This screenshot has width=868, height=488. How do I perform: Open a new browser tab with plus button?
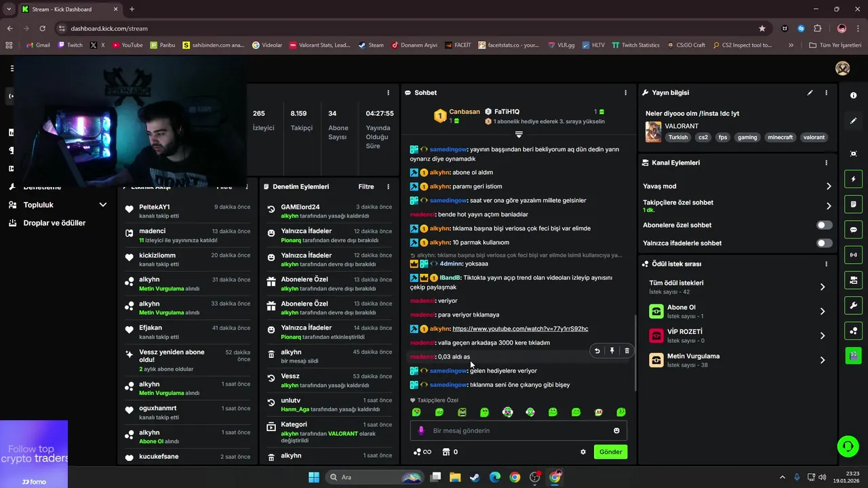132,9
